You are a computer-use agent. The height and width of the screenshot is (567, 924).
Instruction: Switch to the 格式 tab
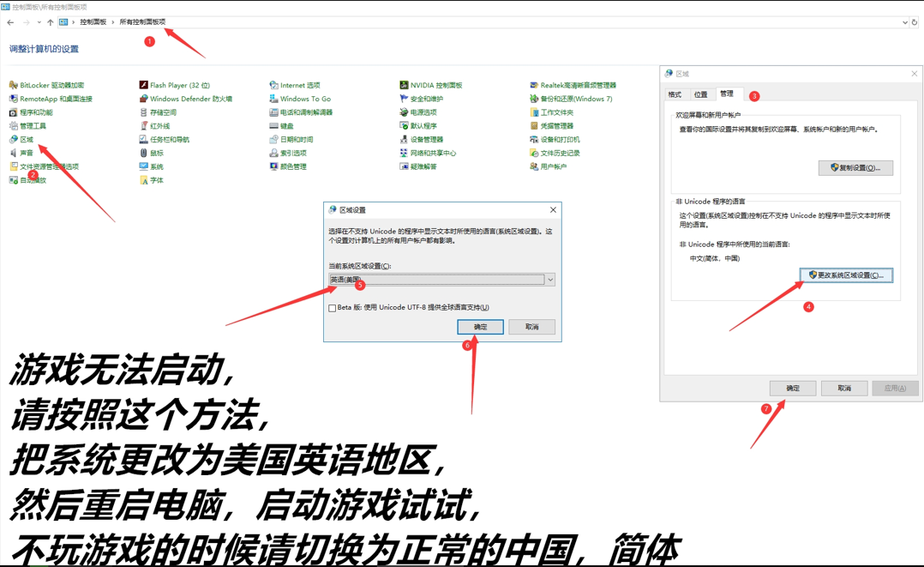(675, 94)
